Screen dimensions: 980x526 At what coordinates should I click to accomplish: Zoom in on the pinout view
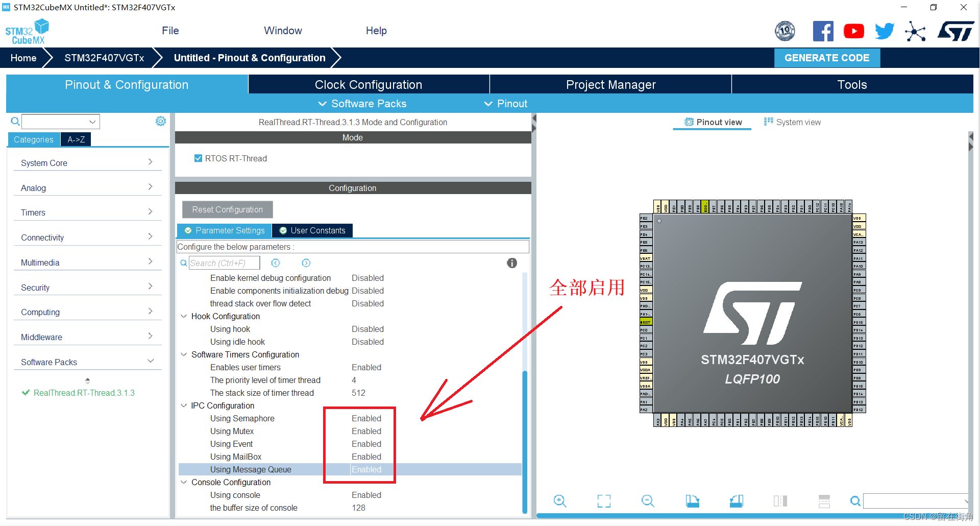(x=560, y=501)
